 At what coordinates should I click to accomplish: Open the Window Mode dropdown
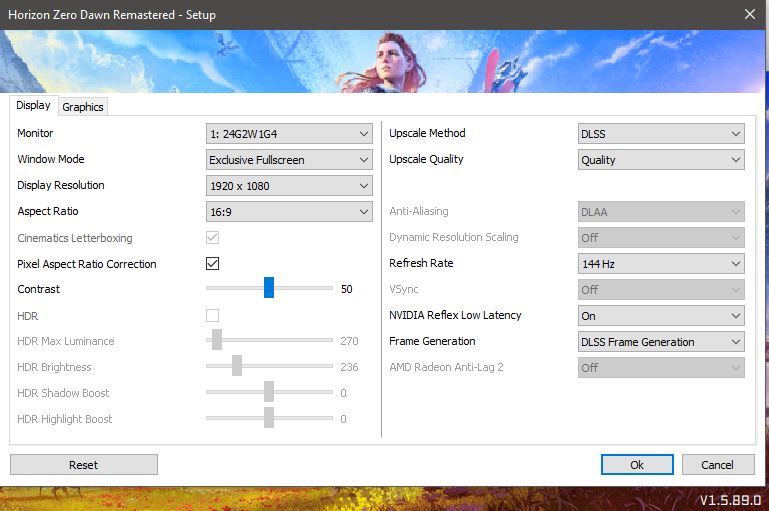coord(289,159)
